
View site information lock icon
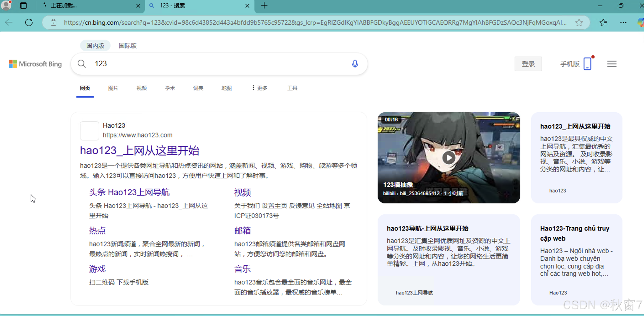[x=53, y=23]
